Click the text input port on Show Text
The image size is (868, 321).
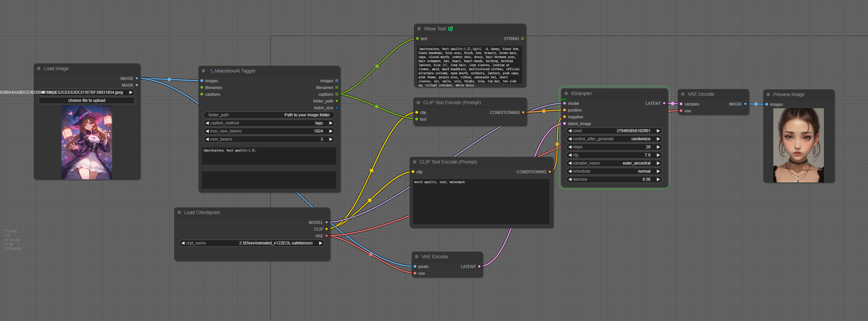(x=417, y=38)
